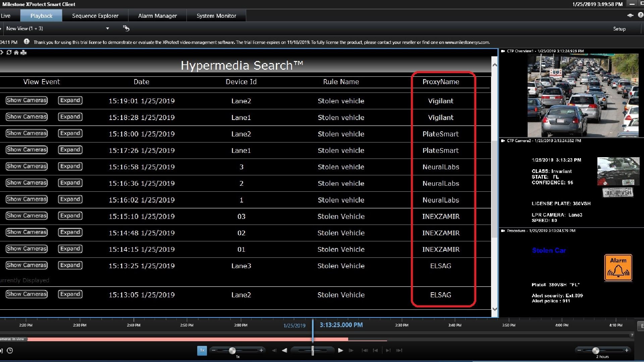The image size is (644, 362).
Task: Jump to the previous sequence
Action: [375, 350]
